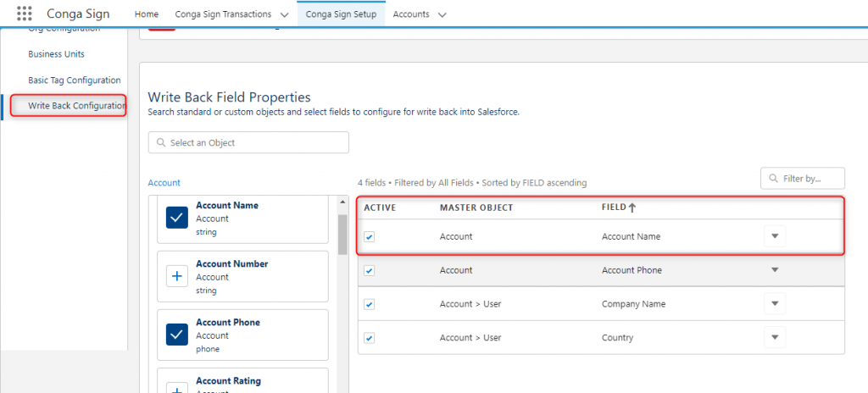Uncheck Active for Country row
The height and width of the screenshot is (393, 868).
[370, 338]
